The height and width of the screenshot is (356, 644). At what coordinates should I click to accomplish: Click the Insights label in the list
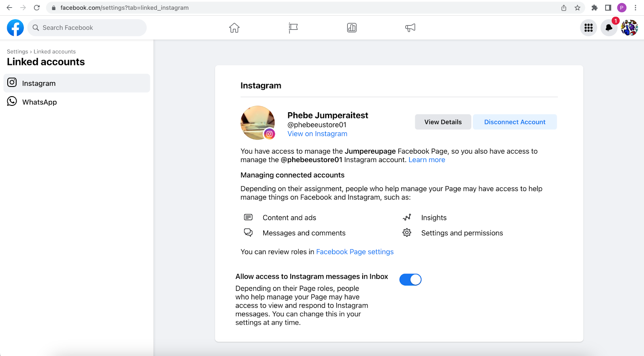click(x=434, y=218)
